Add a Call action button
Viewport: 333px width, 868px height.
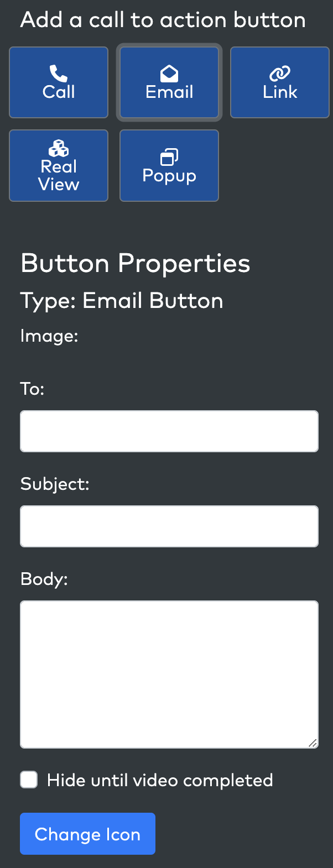[x=59, y=82]
